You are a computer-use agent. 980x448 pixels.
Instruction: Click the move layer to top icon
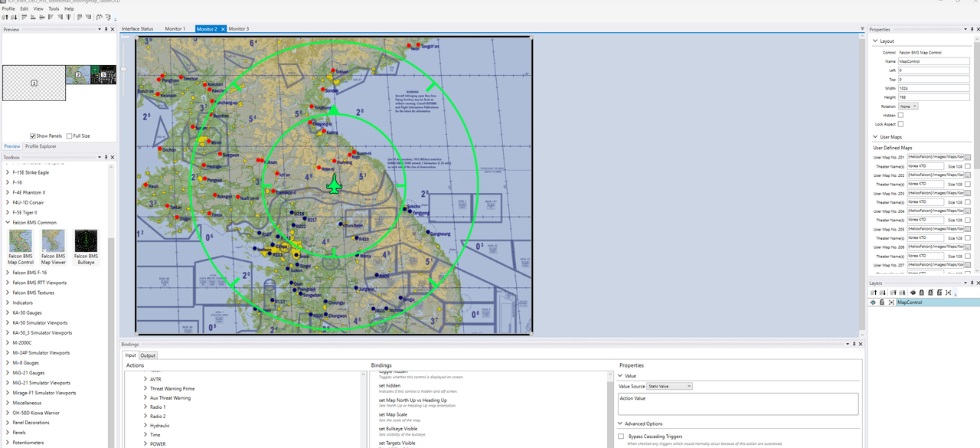pos(893,293)
